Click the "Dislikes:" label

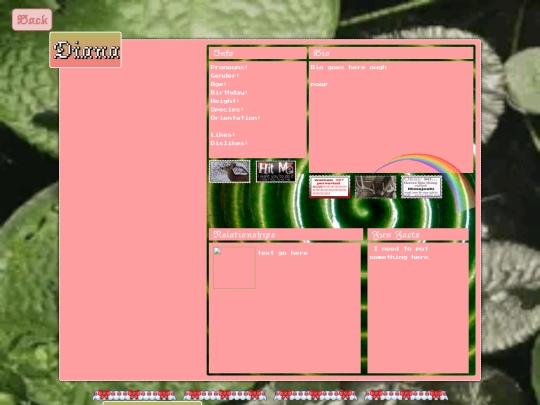[229, 143]
